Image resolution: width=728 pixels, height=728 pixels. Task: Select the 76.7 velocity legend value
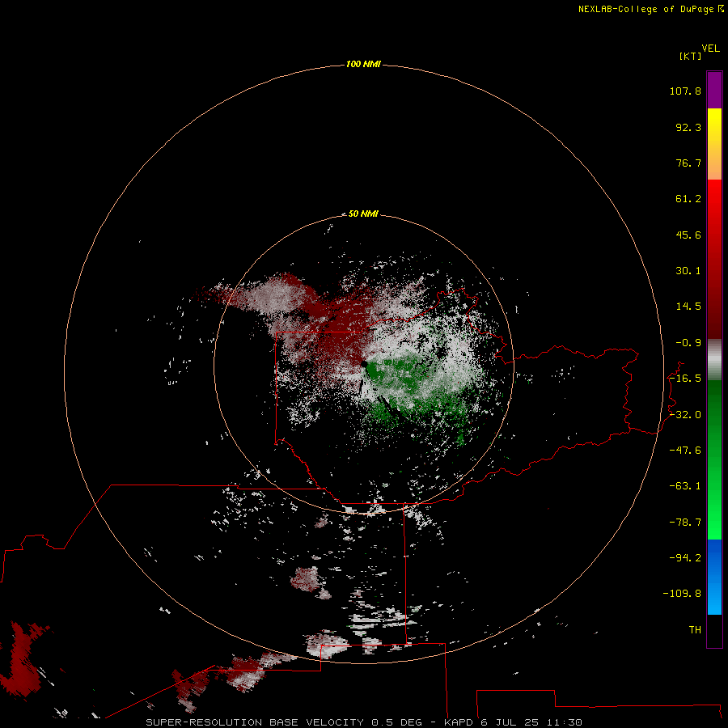pyautogui.click(x=688, y=163)
